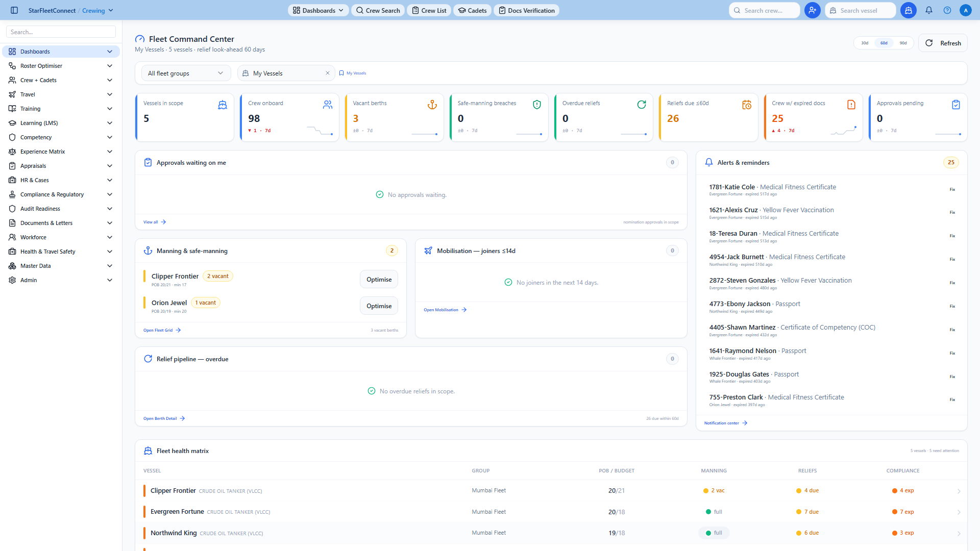Focus the Search vessel field
Viewport: 980px width, 551px height.
[861, 10]
